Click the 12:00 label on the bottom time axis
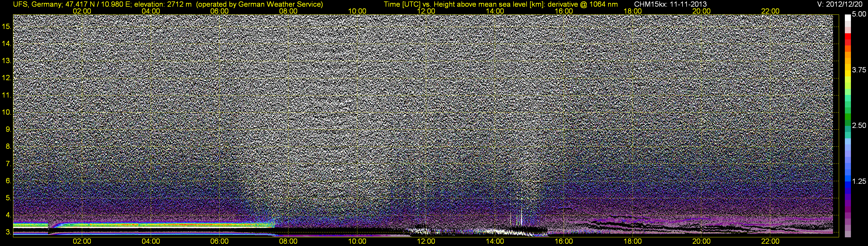Screen dimensions: 868x246 426,241
